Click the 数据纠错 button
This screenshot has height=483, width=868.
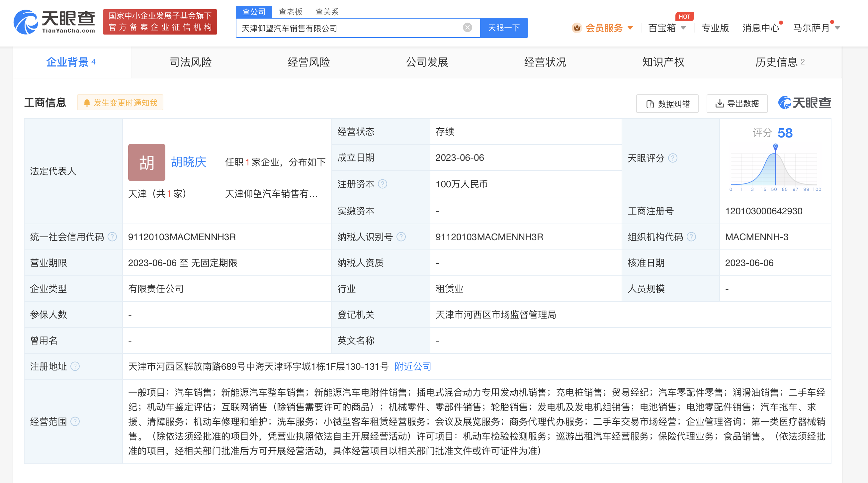(x=667, y=103)
